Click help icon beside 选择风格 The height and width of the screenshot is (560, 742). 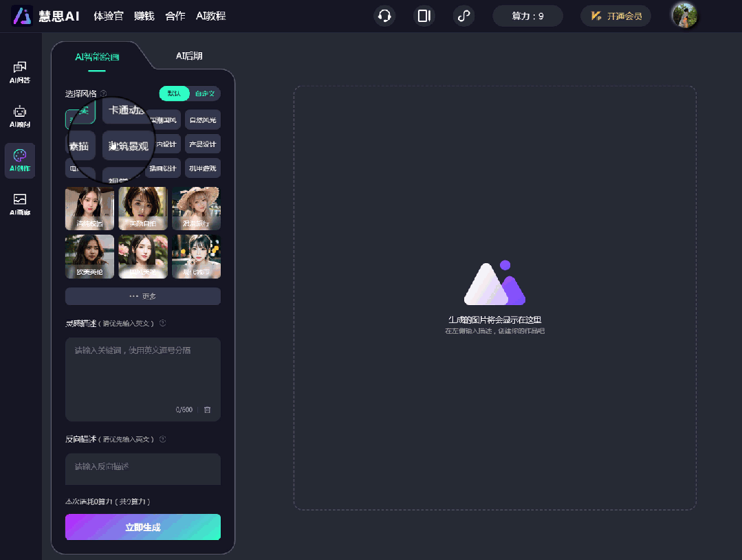(104, 93)
